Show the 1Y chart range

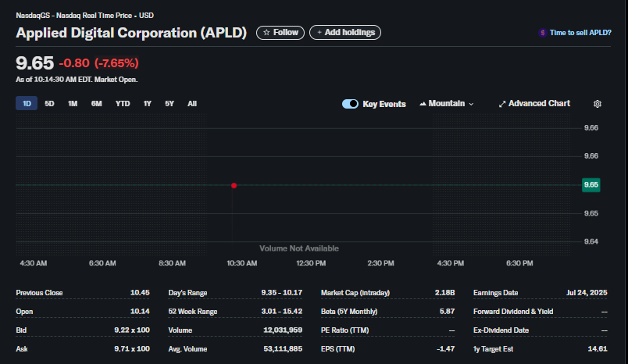tap(148, 103)
